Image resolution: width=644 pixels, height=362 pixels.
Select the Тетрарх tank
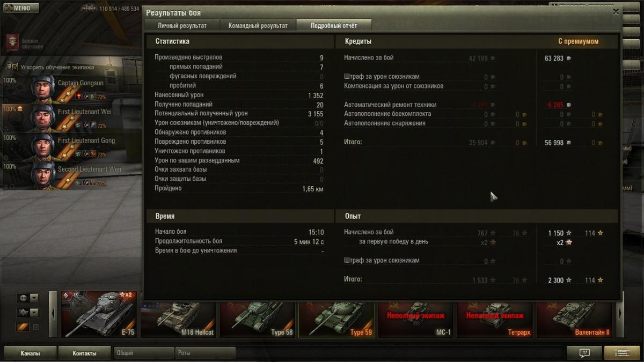click(x=495, y=320)
